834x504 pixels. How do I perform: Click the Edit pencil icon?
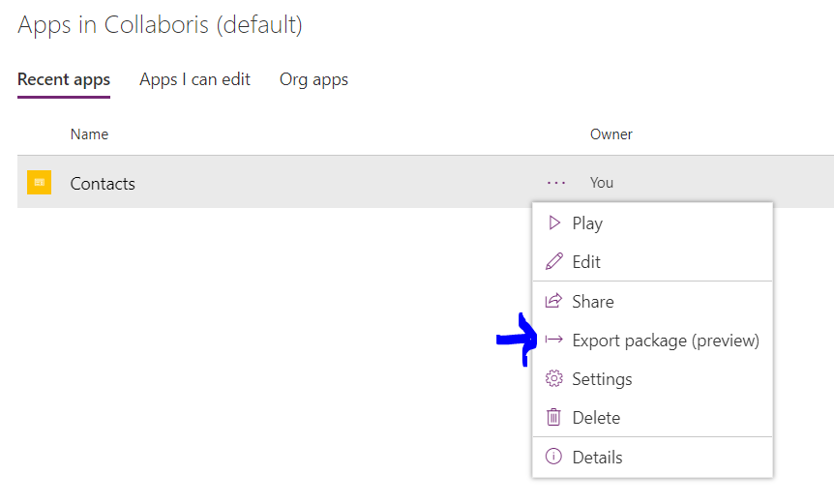[x=553, y=261]
